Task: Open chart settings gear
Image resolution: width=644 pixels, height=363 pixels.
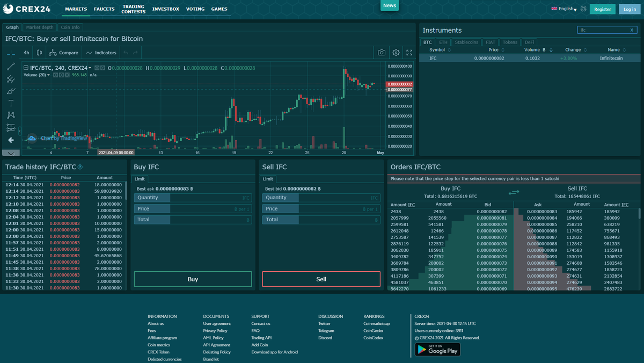Action: tap(396, 53)
